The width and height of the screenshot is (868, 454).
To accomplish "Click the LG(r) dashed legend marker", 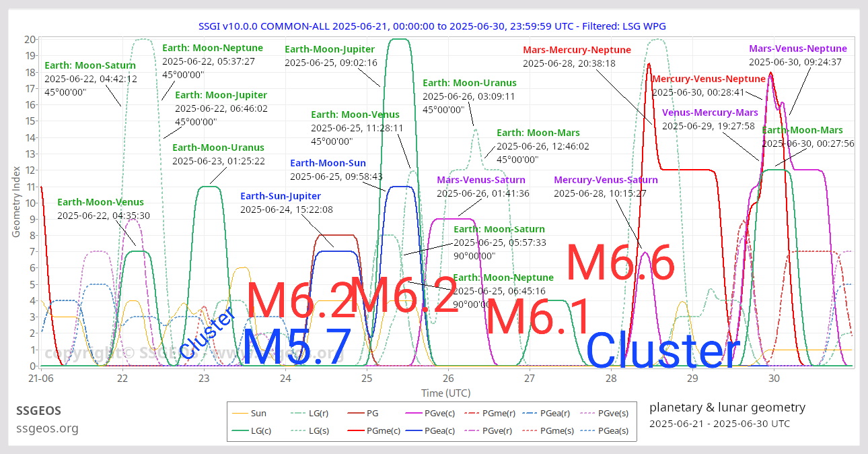I will pos(298,414).
